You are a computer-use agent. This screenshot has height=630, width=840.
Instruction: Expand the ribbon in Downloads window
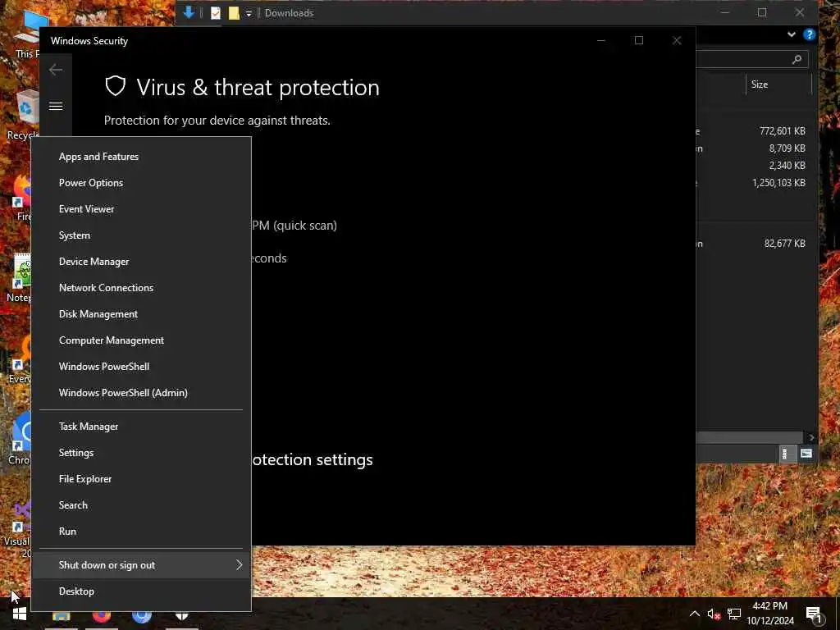tap(792, 34)
